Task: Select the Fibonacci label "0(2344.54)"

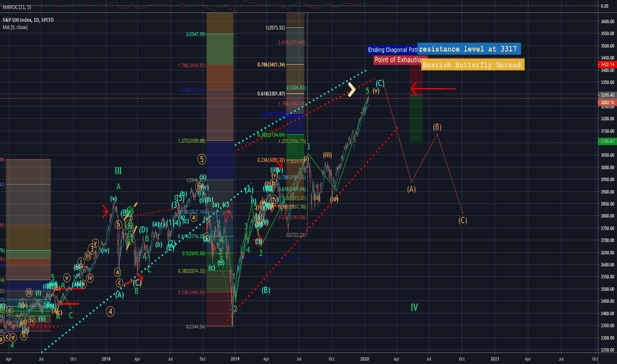Action: click(x=195, y=326)
